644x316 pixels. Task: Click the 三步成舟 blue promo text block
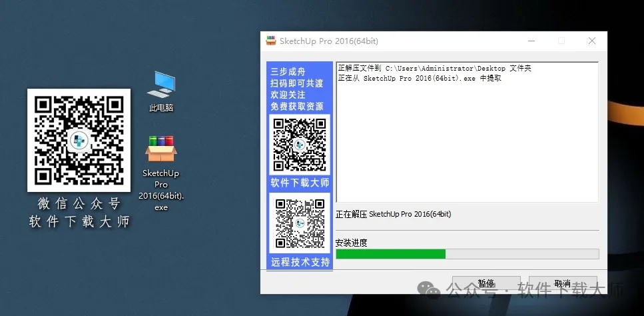pyautogui.click(x=297, y=89)
